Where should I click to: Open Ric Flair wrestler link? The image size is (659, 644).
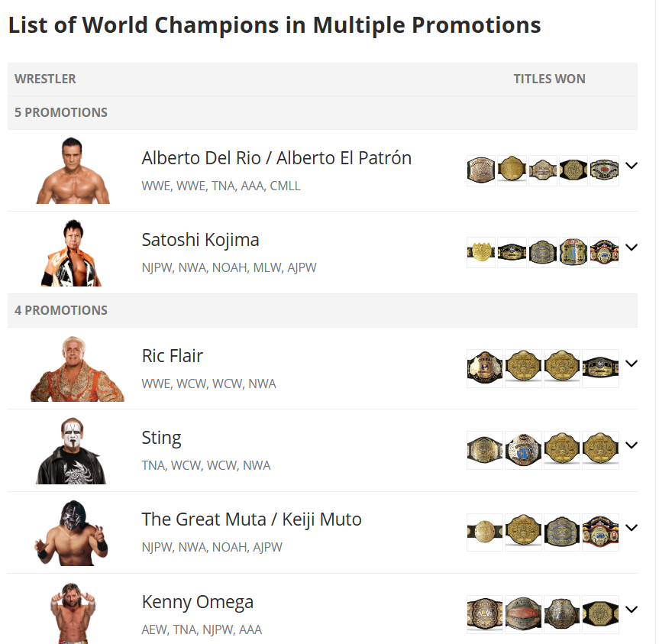[x=173, y=356]
